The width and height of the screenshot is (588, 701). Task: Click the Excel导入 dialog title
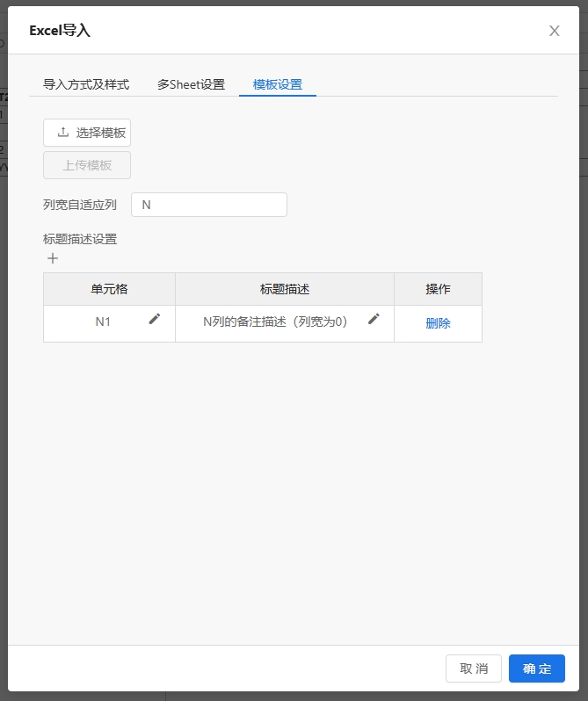pyautogui.click(x=60, y=31)
